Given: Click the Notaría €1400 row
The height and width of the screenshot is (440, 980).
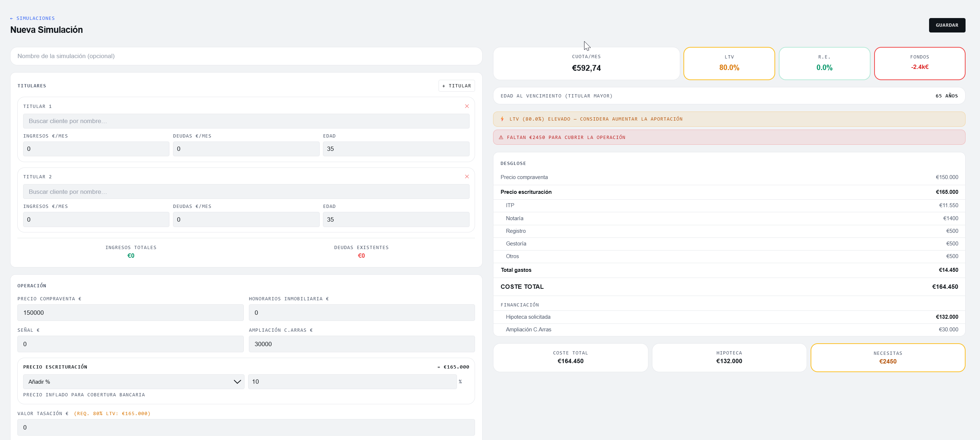Looking at the screenshot, I should (x=729, y=218).
